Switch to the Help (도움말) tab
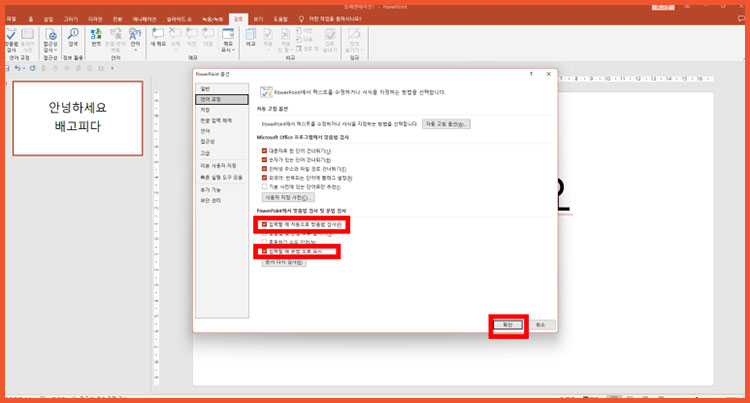Screen dimensions: 750x403 click(x=280, y=19)
